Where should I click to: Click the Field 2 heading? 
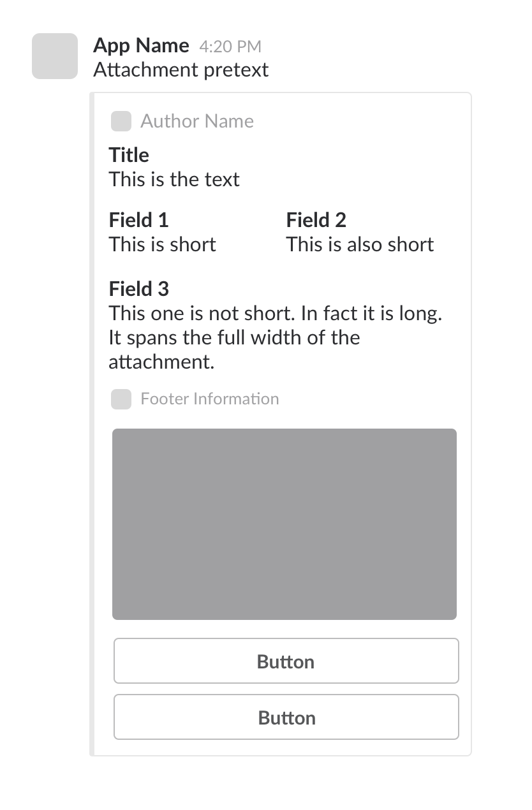(316, 220)
